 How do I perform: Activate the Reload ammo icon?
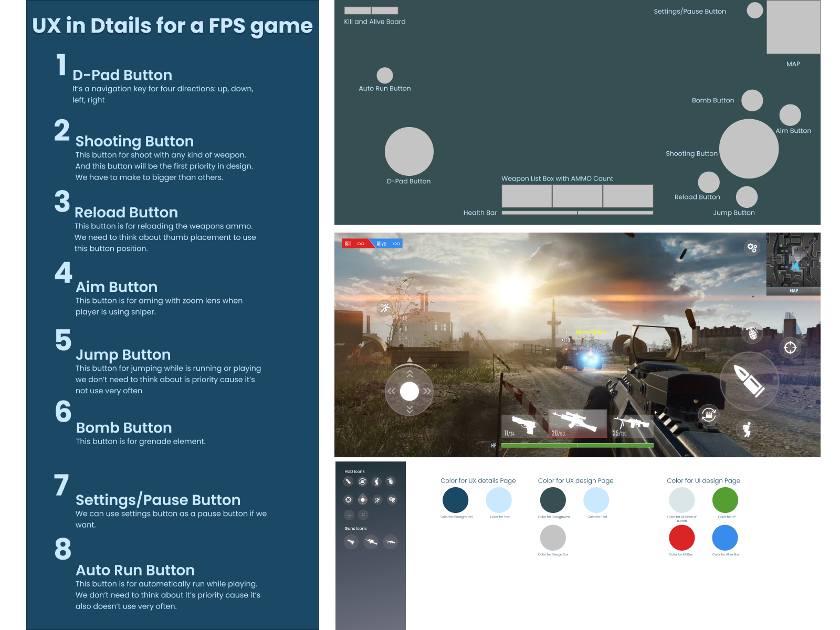(x=709, y=414)
